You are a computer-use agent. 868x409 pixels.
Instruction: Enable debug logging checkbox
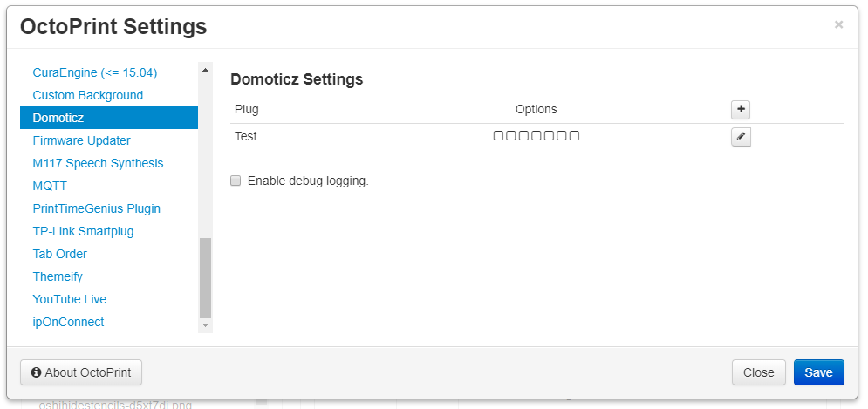pos(236,181)
